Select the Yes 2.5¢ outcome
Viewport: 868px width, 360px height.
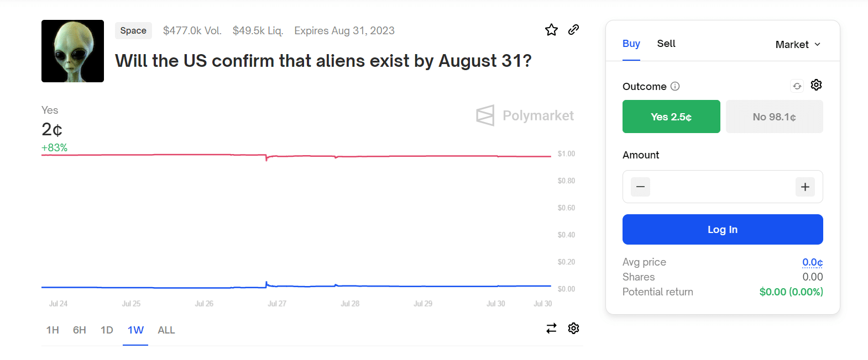coord(671,117)
